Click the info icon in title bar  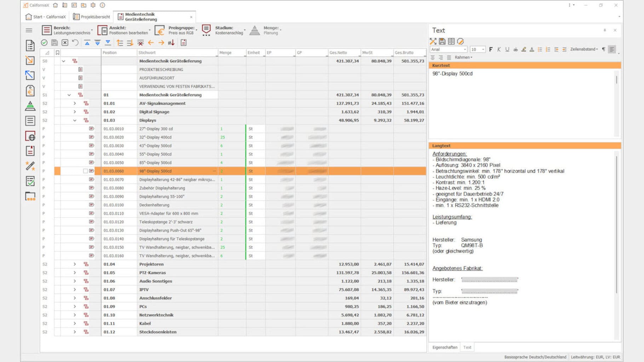pos(102,5)
